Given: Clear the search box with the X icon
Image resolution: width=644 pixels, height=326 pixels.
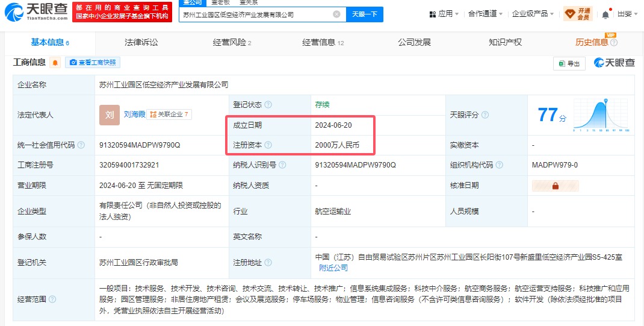Looking at the screenshot, I should click(x=336, y=14).
